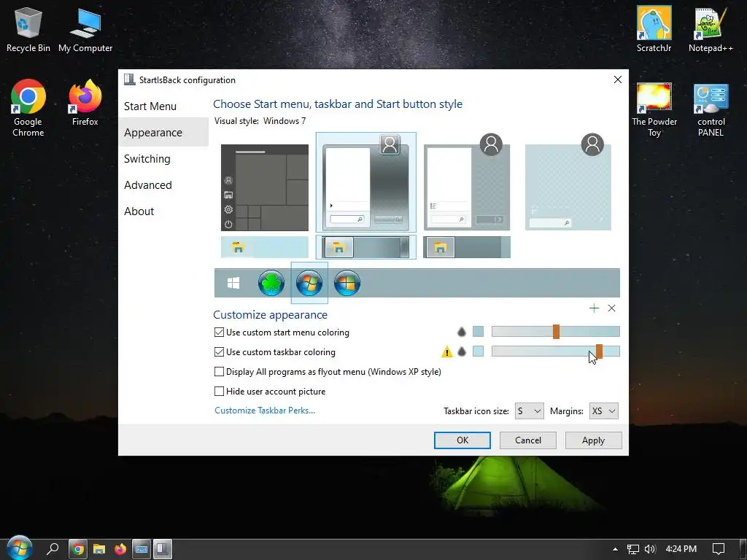Select The Powder Toy desktop shortcut
The height and width of the screenshot is (560, 747).
(x=654, y=110)
